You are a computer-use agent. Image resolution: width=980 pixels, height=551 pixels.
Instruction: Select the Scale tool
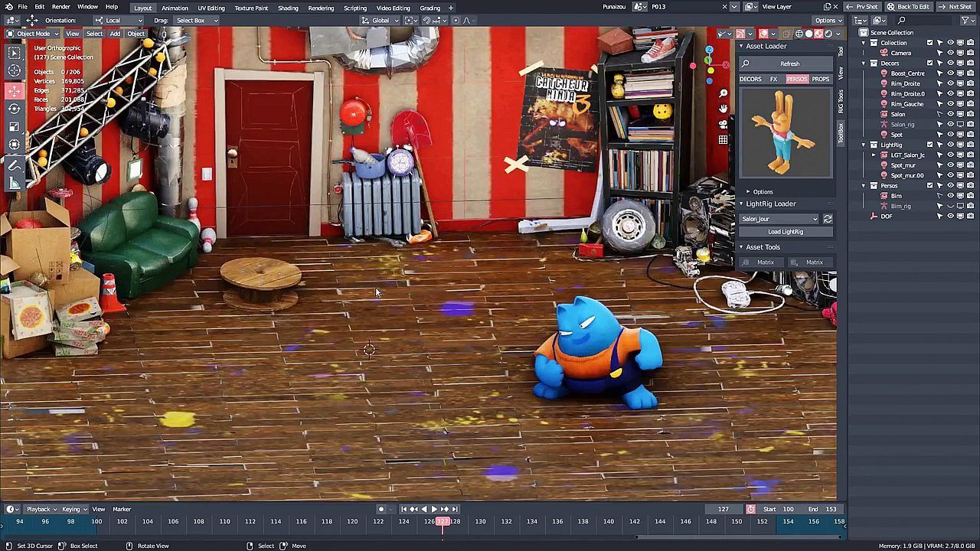pyautogui.click(x=15, y=127)
